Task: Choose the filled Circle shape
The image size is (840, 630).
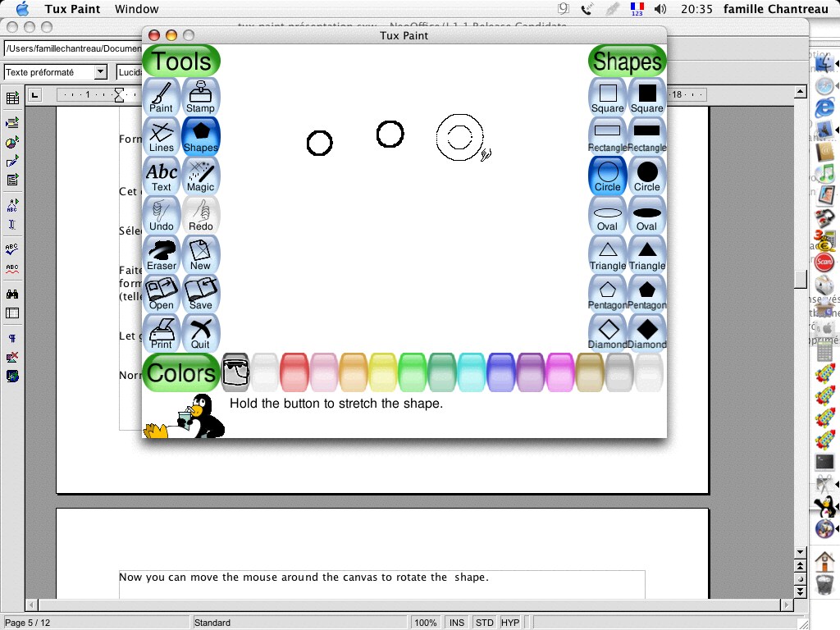Action: click(647, 176)
